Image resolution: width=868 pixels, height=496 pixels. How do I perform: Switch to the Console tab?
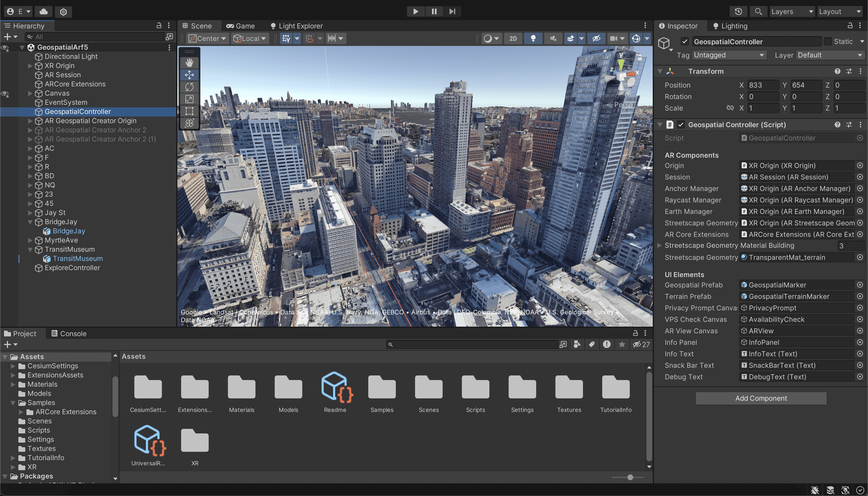point(69,334)
